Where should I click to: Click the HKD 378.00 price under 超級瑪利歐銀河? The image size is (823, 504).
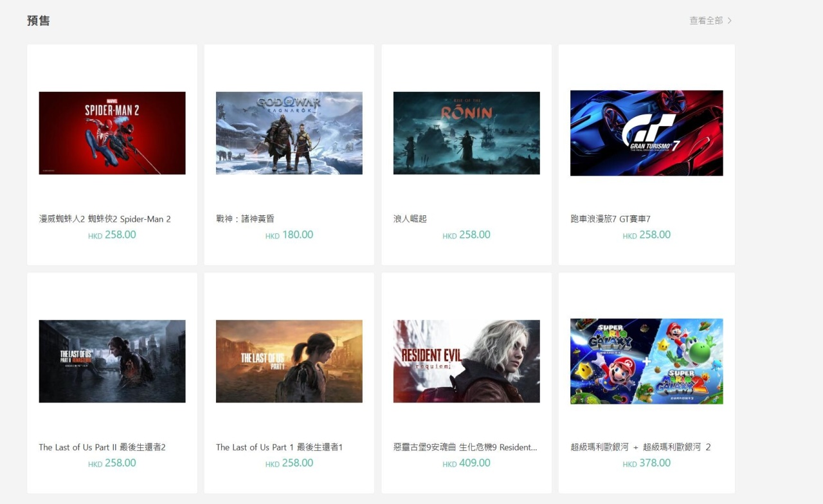(647, 464)
